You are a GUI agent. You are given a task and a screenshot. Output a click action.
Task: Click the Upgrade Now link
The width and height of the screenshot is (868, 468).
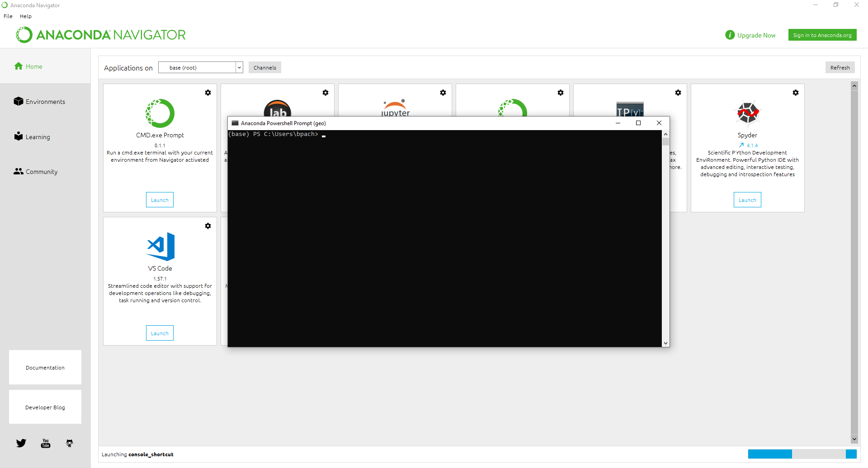(x=756, y=35)
